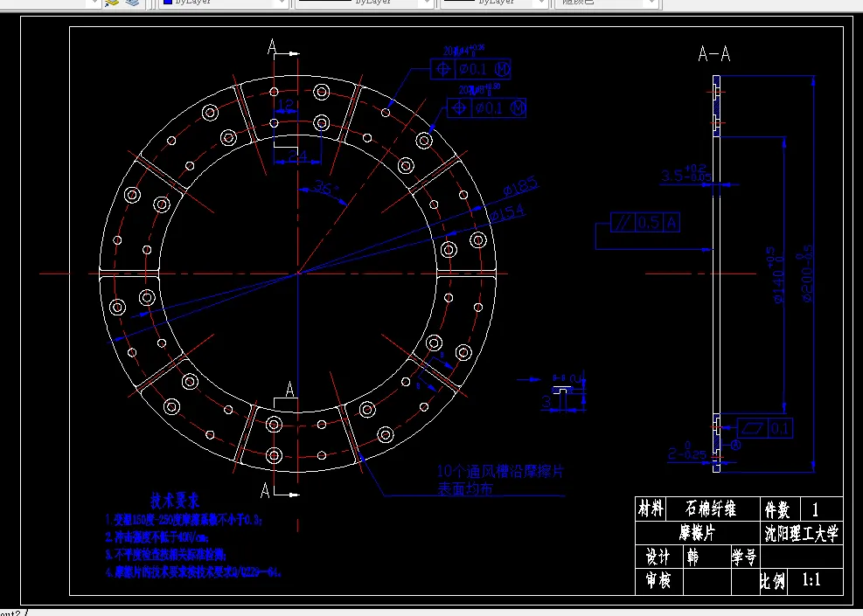Select the 材料 title block cell
The width and height of the screenshot is (863, 616).
(x=651, y=509)
